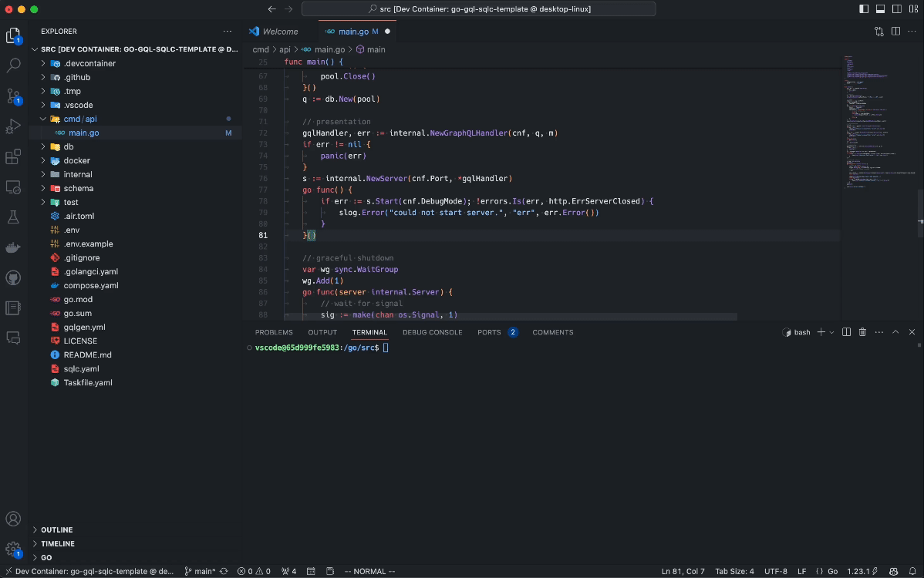Toggle secondary side bar visibility
The height and width of the screenshot is (578, 924).
897,8
